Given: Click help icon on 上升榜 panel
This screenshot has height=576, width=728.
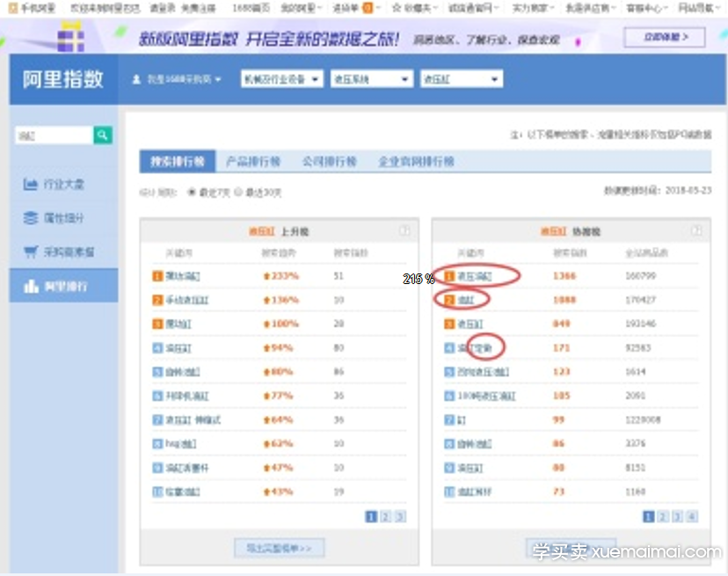Looking at the screenshot, I should (x=404, y=231).
